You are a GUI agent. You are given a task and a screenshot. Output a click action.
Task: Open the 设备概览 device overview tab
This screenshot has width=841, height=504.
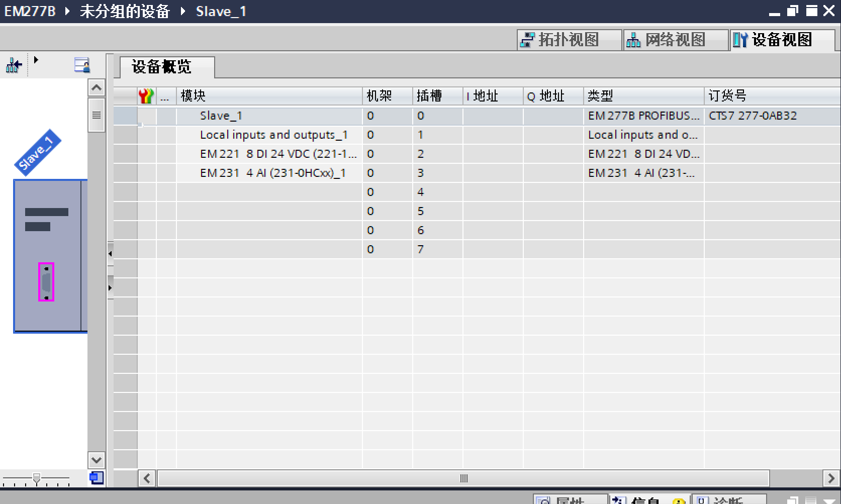(166, 67)
